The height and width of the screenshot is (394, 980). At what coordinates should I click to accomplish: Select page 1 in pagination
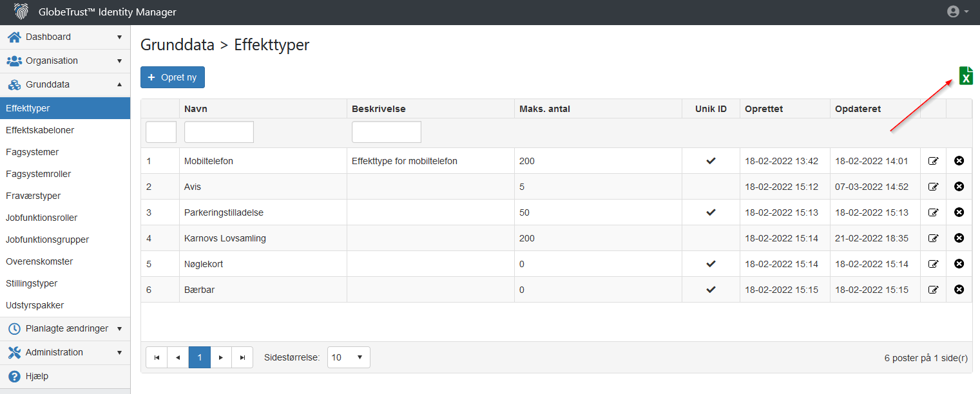click(x=200, y=357)
